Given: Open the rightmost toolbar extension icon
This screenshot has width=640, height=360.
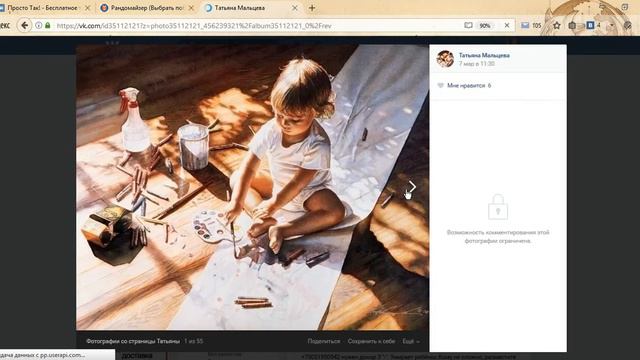Looking at the screenshot, I should point(628,25).
